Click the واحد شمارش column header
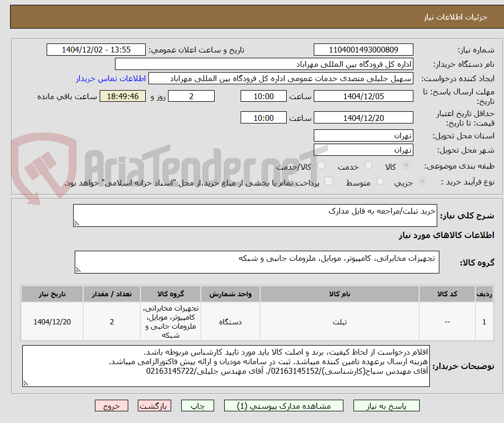The width and height of the screenshot is (504, 423). tap(230, 294)
